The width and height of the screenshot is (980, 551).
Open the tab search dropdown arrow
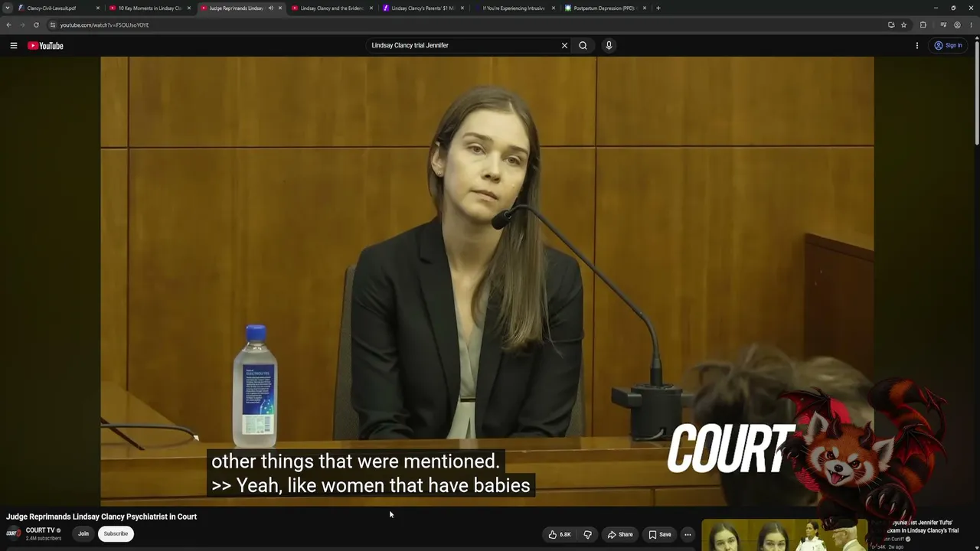(8, 8)
